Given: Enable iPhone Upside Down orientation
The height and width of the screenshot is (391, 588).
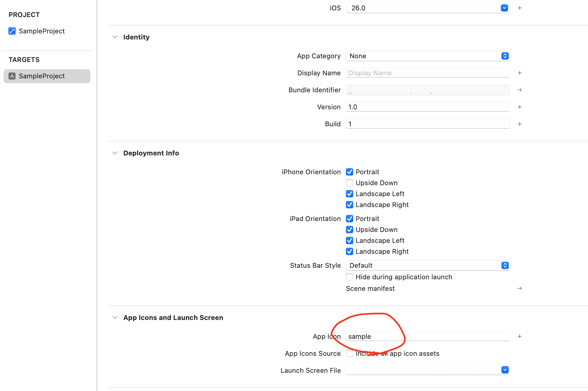Looking at the screenshot, I should pyautogui.click(x=350, y=183).
